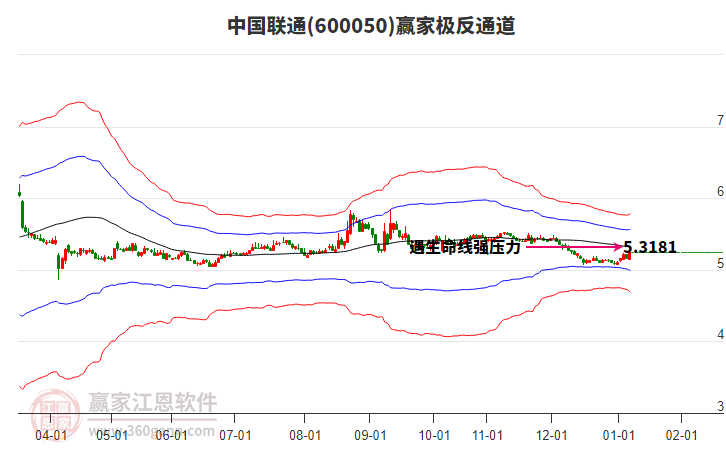Click the 02-01 date label
The image size is (726, 450).
coord(681,435)
